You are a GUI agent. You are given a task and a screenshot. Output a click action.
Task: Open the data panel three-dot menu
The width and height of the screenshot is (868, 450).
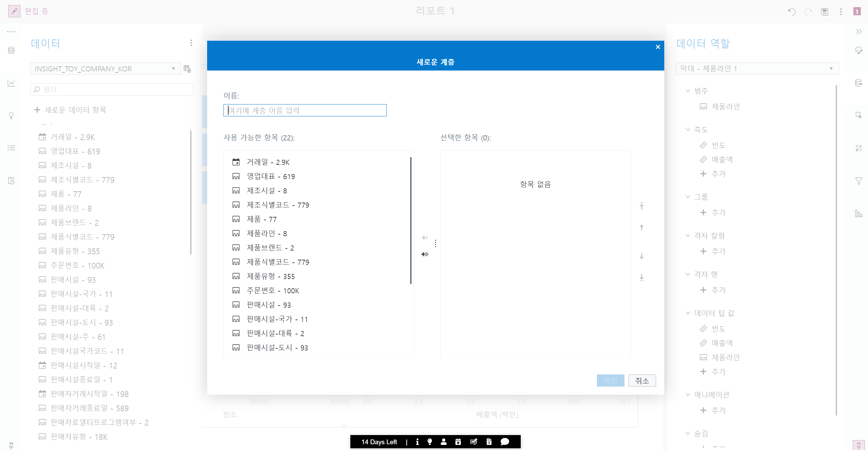(191, 43)
